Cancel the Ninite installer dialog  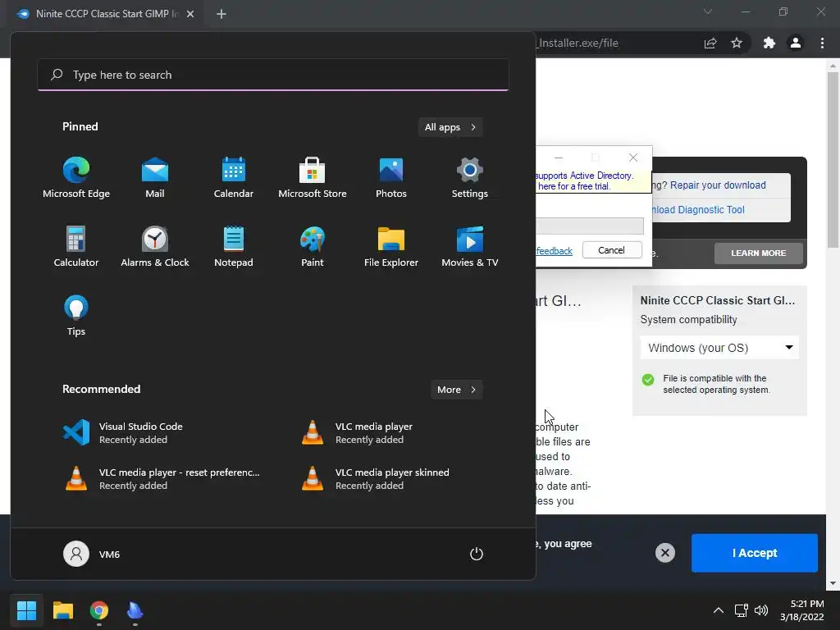click(x=612, y=250)
